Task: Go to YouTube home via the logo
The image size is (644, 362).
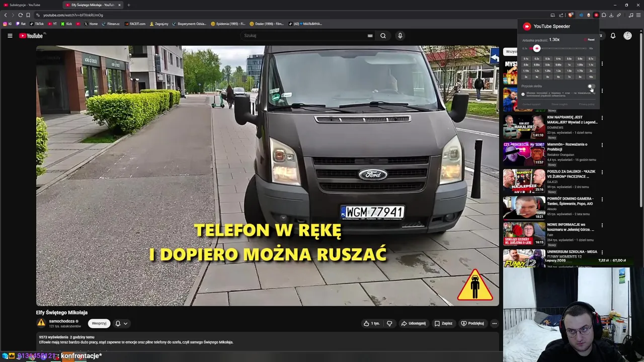Action: [31, 36]
